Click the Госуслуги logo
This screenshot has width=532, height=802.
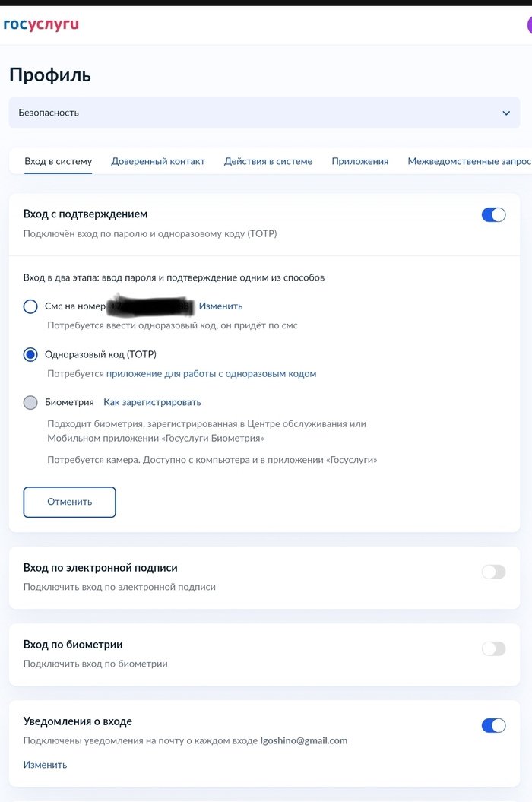(x=41, y=25)
